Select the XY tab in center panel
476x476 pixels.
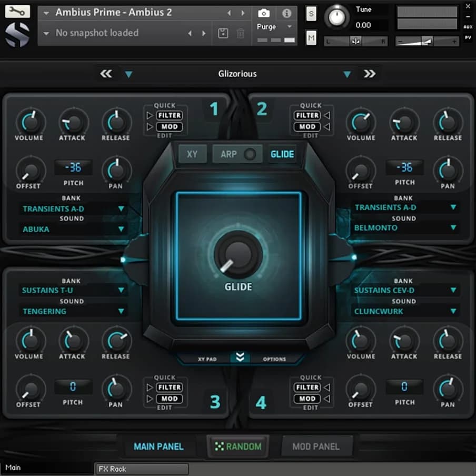click(192, 154)
